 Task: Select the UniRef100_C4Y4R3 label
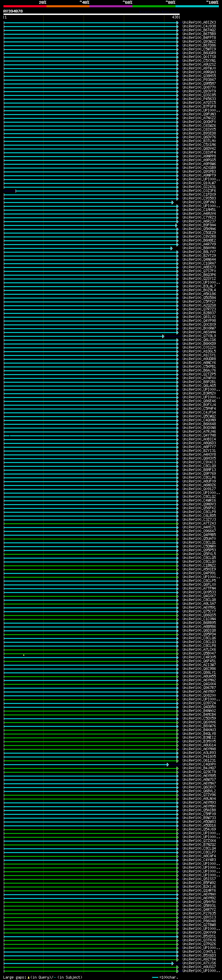tap(199, 860)
